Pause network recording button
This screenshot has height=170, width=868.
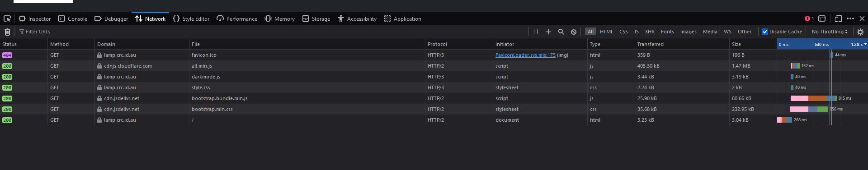pos(536,32)
